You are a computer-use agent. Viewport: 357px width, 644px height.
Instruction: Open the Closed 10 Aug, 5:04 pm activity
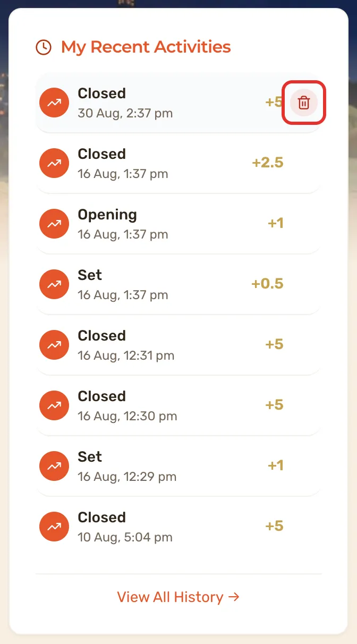tap(178, 527)
